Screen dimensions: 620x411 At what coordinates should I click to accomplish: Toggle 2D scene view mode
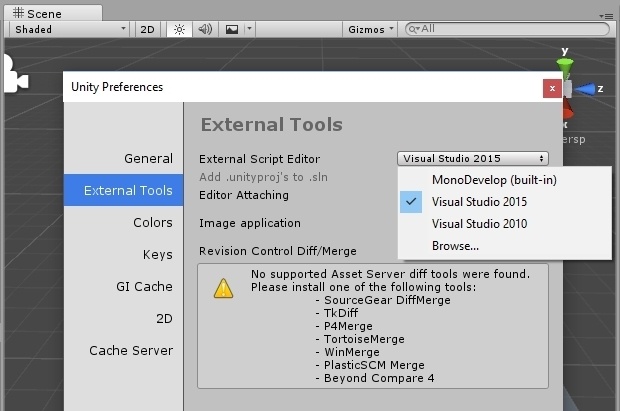[x=147, y=30]
